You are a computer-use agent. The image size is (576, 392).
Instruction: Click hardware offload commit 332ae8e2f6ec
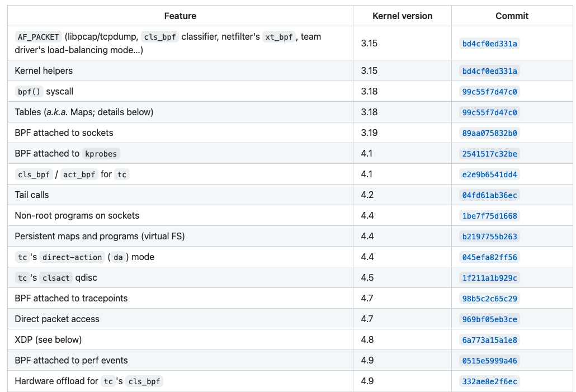(x=489, y=381)
